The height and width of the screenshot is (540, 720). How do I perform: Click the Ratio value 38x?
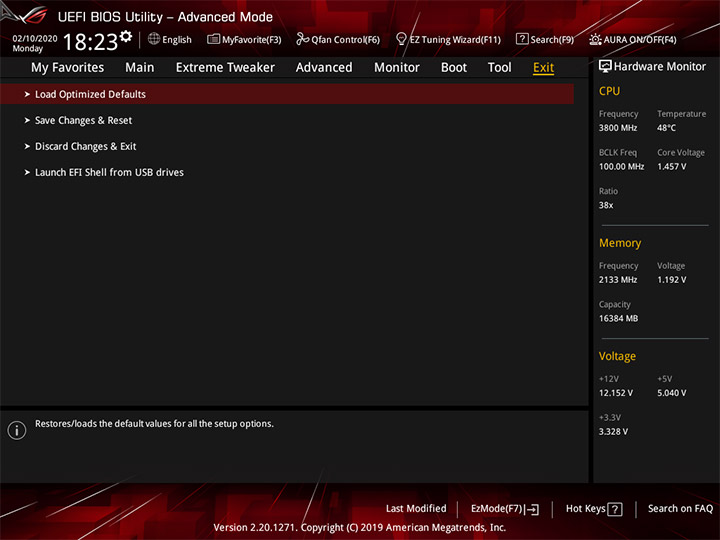pos(606,205)
